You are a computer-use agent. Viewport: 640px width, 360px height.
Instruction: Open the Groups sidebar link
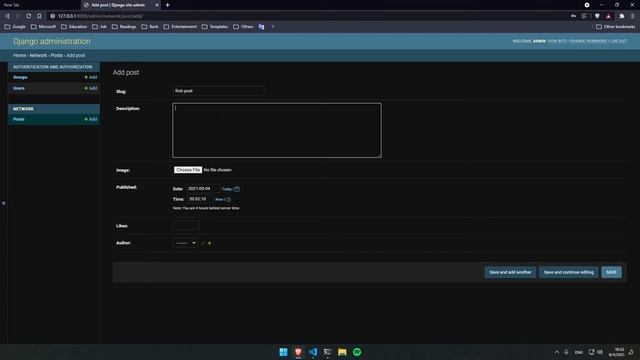(20, 77)
